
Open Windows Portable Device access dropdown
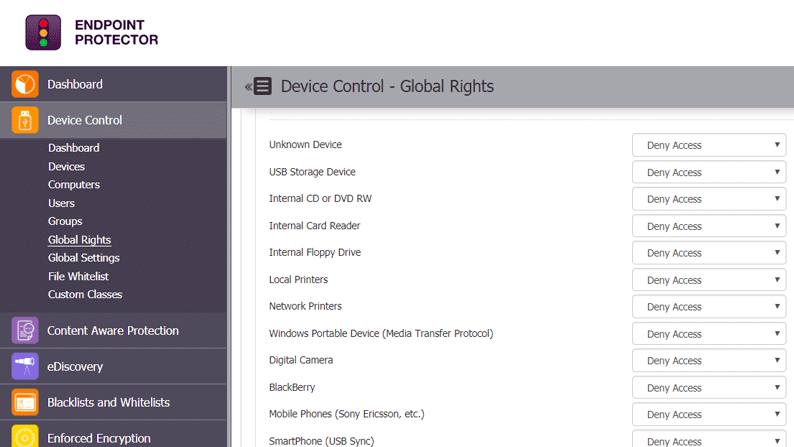point(709,334)
